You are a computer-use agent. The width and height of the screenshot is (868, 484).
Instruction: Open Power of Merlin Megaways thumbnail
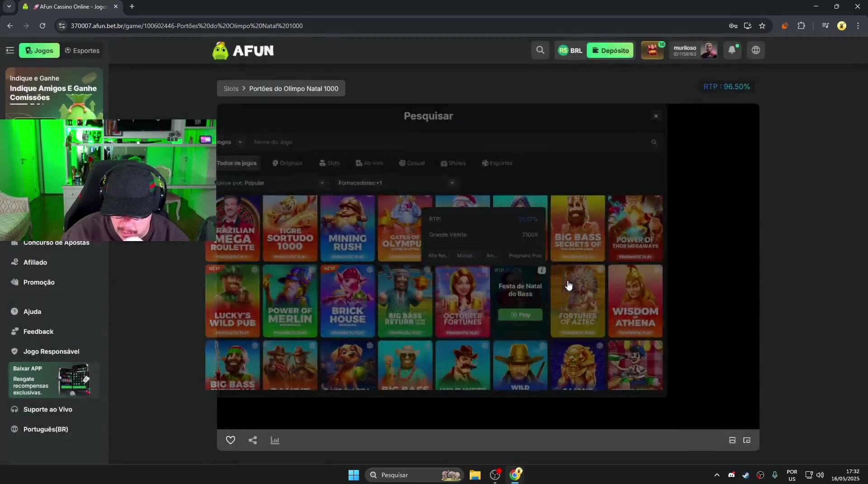pos(290,301)
